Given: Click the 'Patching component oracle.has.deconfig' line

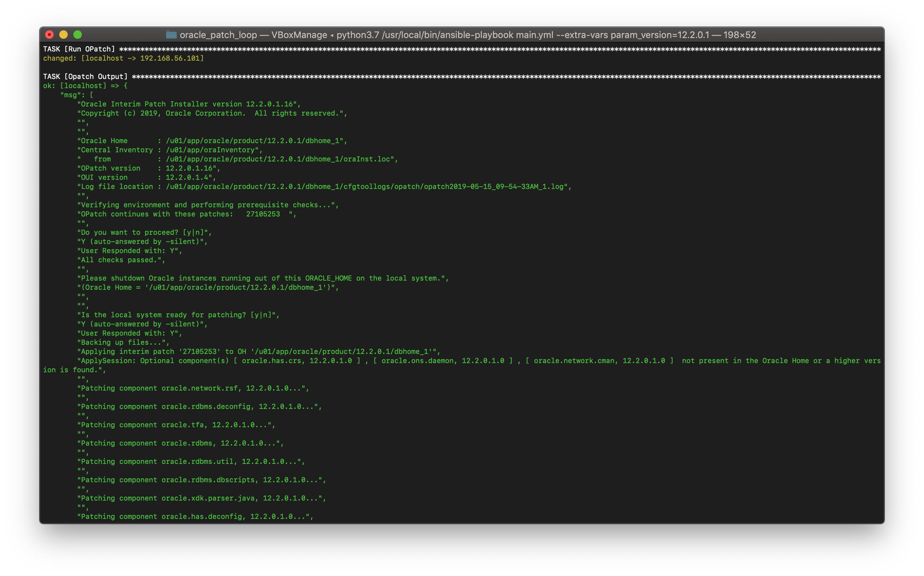Looking at the screenshot, I should coord(195,516).
